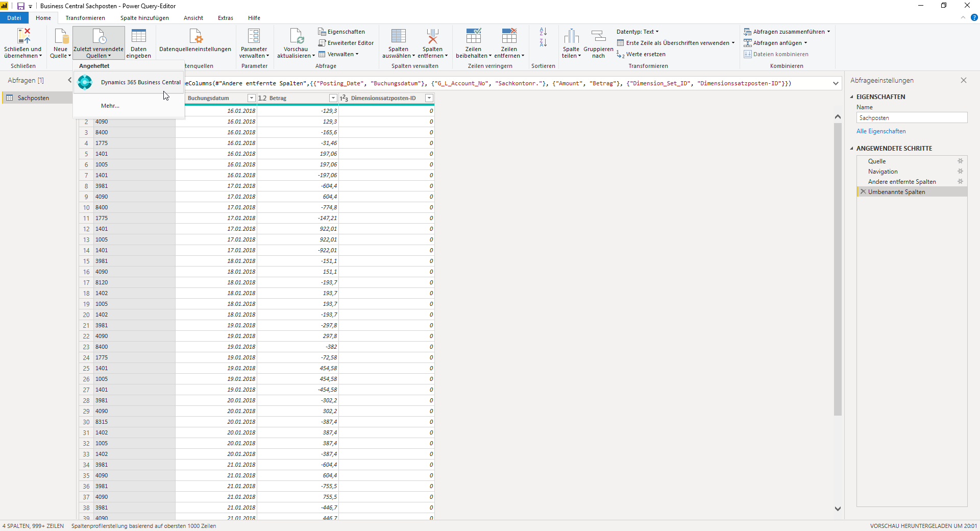Image resolution: width=980 pixels, height=531 pixels.
Task: Open Buchungsdatum column filter dropdown
Action: (x=251, y=98)
